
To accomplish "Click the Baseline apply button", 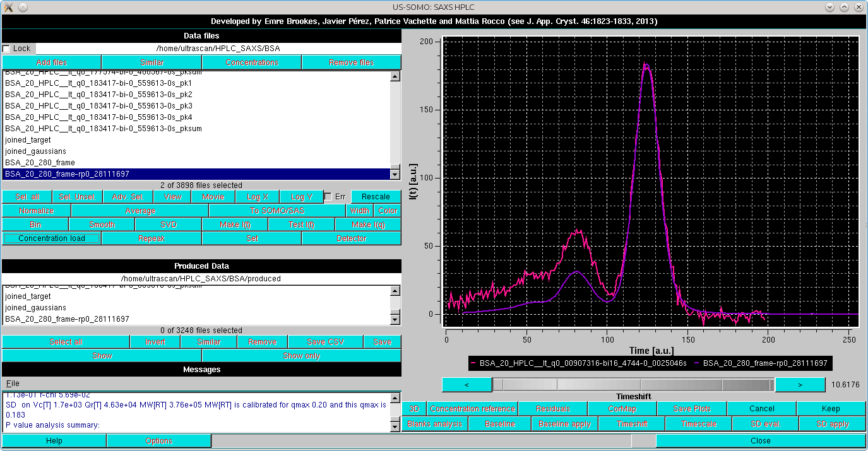I will point(564,424).
